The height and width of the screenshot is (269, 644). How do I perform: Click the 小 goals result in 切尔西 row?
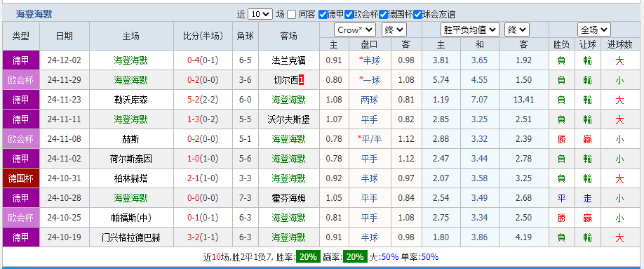(619, 80)
